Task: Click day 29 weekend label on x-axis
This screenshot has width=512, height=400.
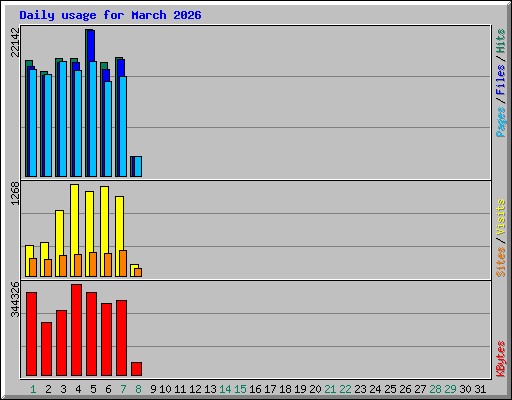Action: pyautogui.click(x=450, y=389)
